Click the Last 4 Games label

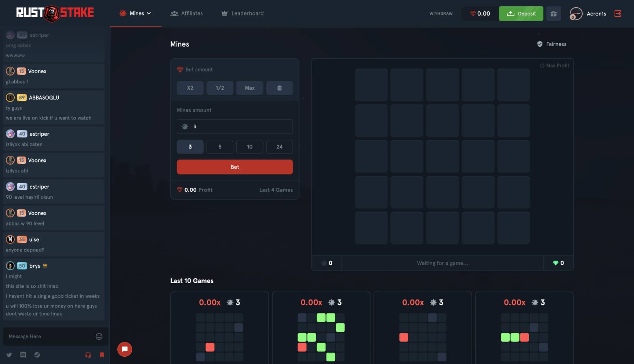point(276,190)
